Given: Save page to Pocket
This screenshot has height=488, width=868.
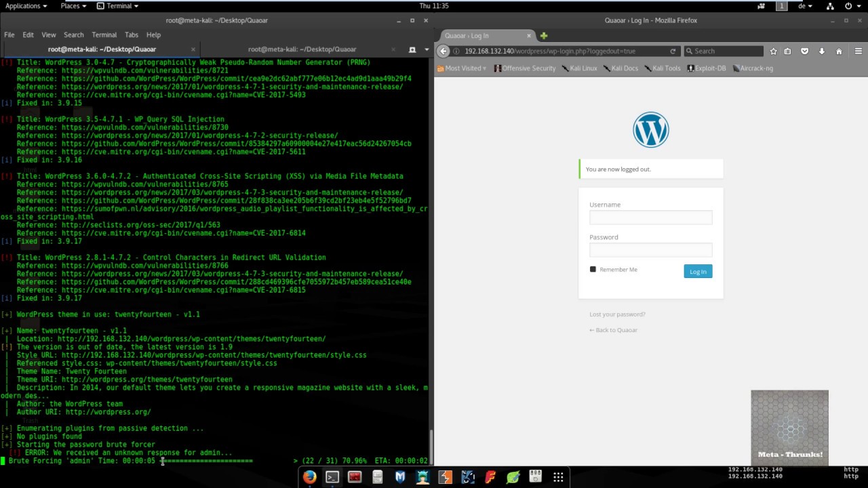Looking at the screenshot, I should (805, 51).
